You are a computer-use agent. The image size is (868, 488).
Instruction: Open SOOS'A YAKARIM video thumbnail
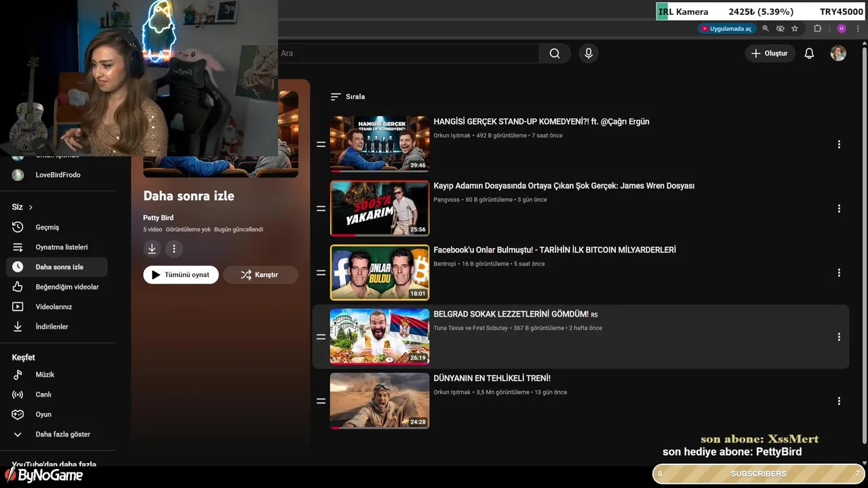point(380,208)
